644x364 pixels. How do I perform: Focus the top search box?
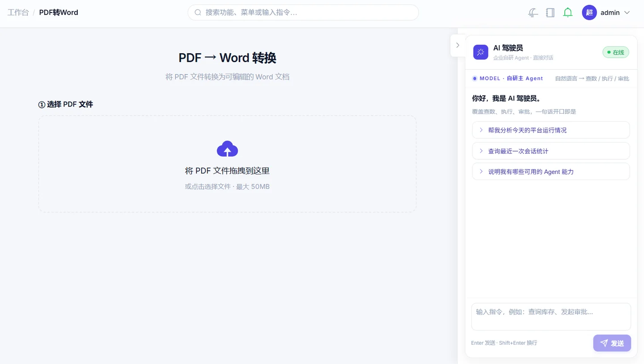click(x=303, y=13)
